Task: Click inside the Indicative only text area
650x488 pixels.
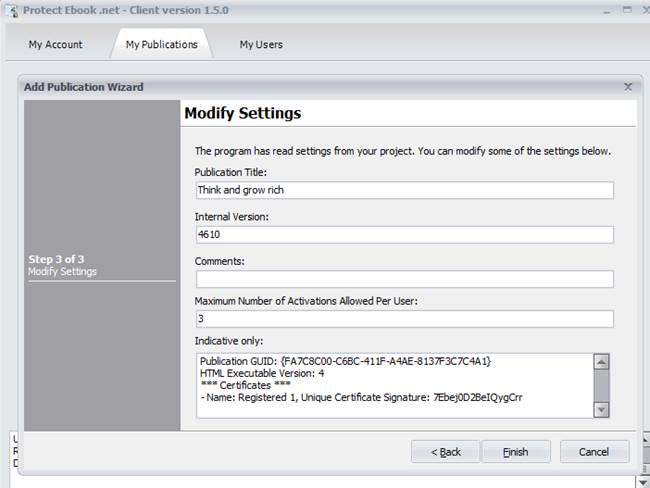Action: tap(395, 386)
